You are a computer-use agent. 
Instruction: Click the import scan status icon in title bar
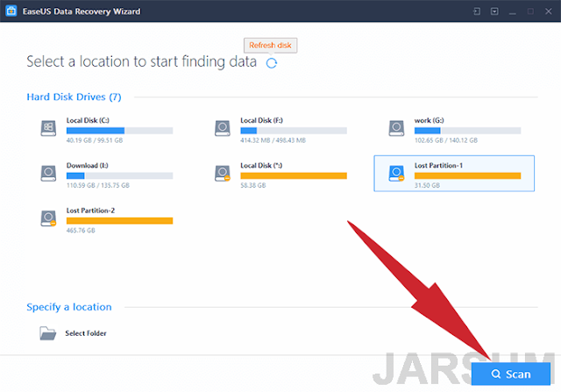tap(477, 11)
